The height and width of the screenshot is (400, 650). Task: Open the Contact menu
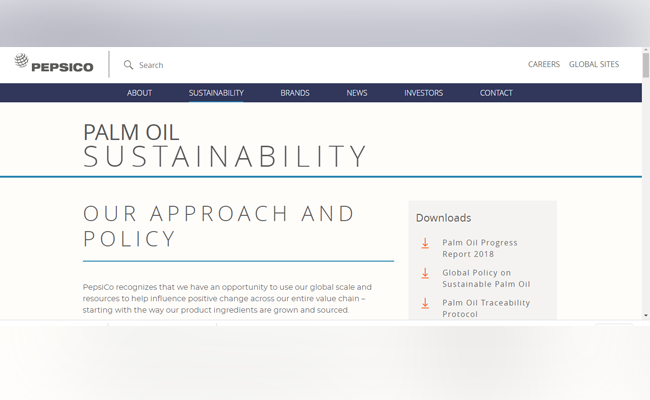pyautogui.click(x=496, y=93)
